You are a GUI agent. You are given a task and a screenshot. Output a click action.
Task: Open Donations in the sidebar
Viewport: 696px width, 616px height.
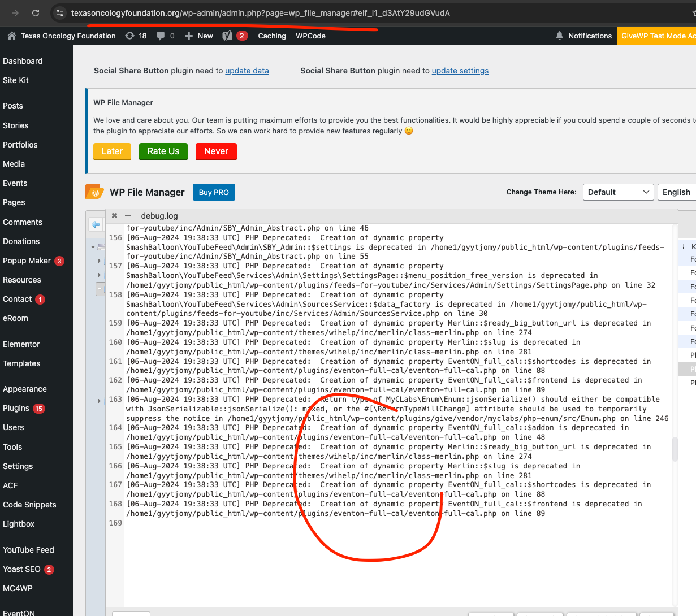pyautogui.click(x=21, y=241)
